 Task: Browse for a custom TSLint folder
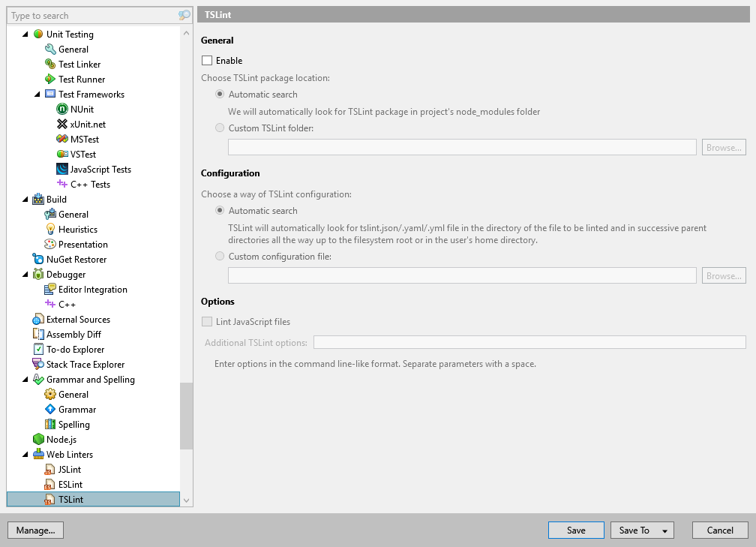723,147
